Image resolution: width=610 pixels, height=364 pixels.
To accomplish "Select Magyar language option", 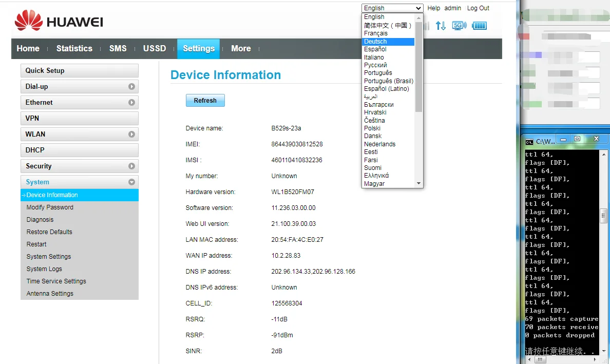I will tap(388, 184).
